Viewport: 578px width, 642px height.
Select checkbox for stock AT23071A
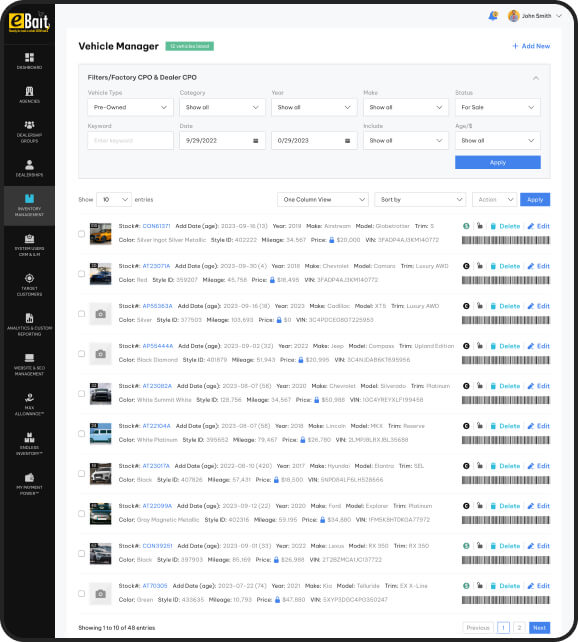[81, 274]
